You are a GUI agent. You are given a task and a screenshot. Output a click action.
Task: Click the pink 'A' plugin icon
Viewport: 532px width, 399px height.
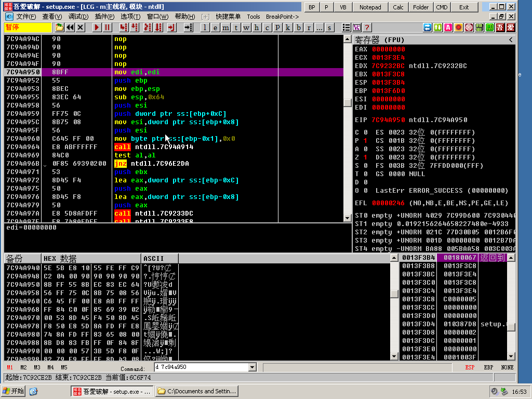click(448, 28)
